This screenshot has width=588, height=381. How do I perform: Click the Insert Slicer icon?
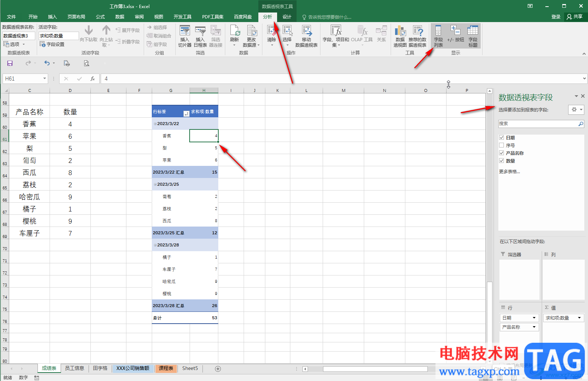click(x=184, y=36)
